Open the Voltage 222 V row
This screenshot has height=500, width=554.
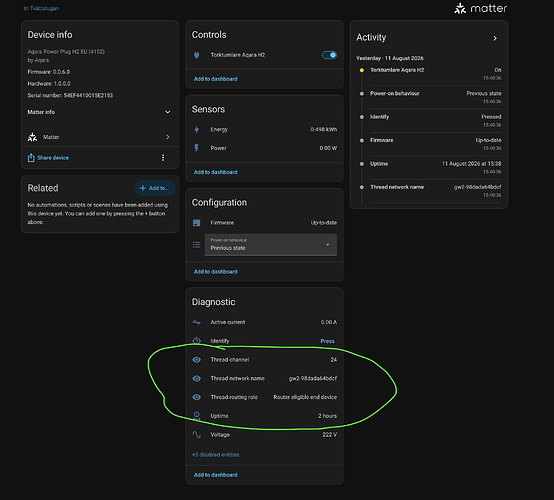(x=264, y=435)
